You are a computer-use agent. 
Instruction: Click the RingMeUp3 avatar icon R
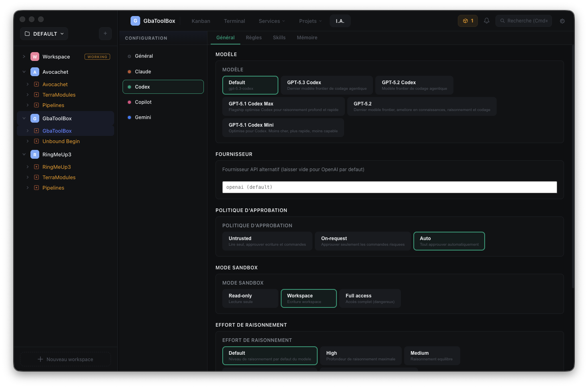(x=35, y=155)
